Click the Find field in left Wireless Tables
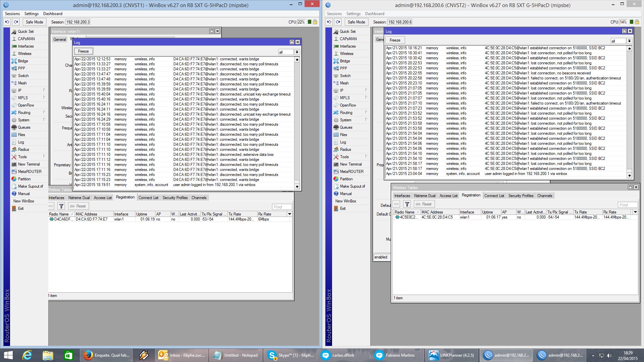Image resolution: width=644 pixels, height=362 pixels. (282, 207)
